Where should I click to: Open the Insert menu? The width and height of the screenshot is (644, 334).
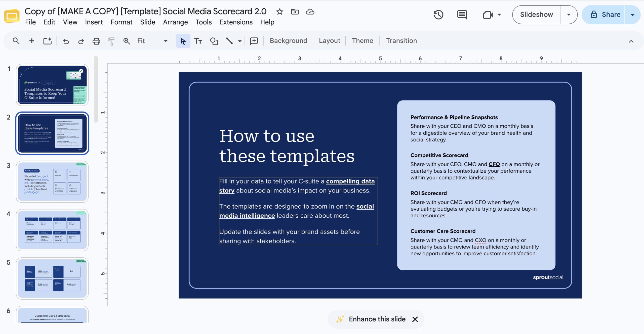pyautogui.click(x=94, y=22)
